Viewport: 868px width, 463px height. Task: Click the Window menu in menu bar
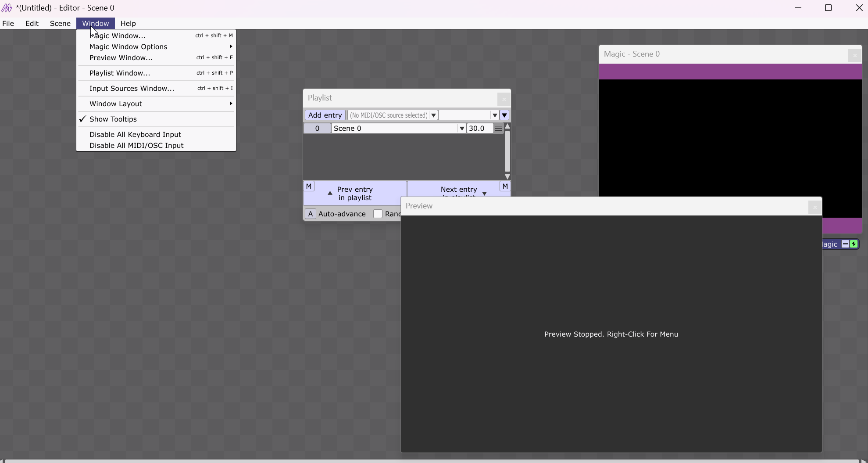pyautogui.click(x=96, y=23)
